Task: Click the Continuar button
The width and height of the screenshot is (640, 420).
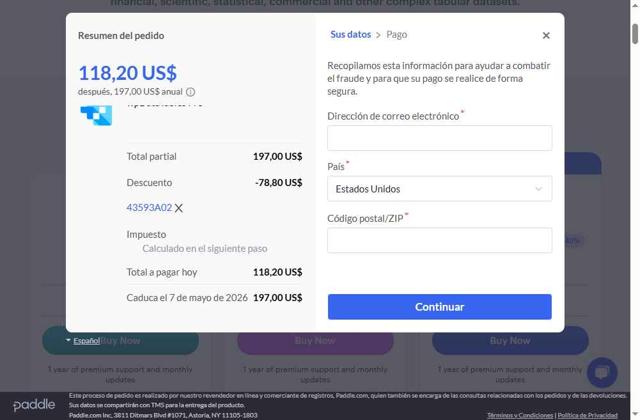Action: pyautogui.click(x=440, y=307)
